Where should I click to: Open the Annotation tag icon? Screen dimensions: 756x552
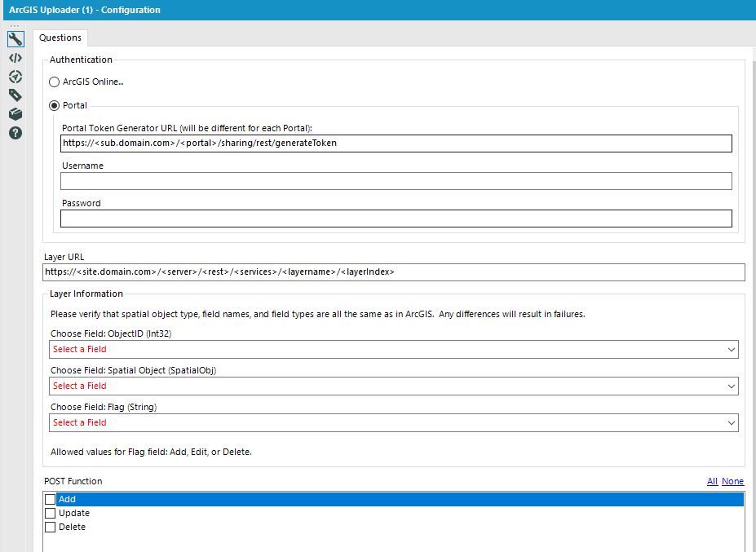(x=15, y=95)
